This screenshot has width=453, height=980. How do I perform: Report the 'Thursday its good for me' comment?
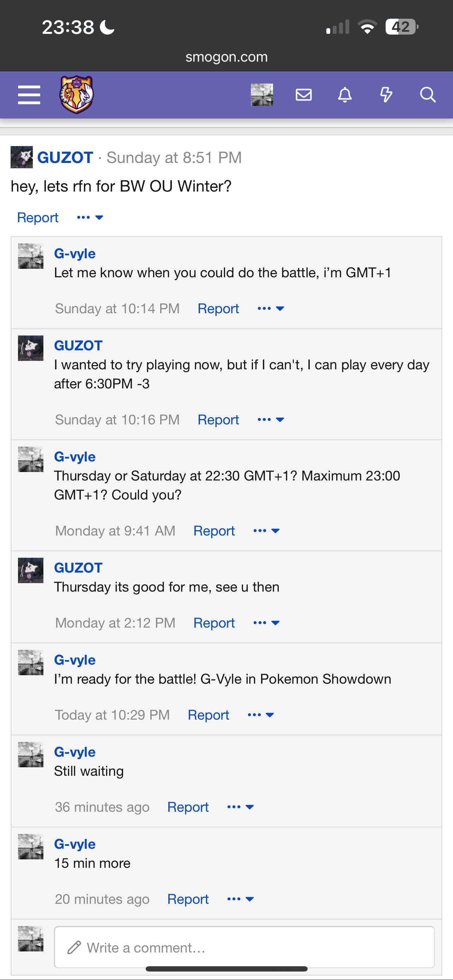(214, 623)
